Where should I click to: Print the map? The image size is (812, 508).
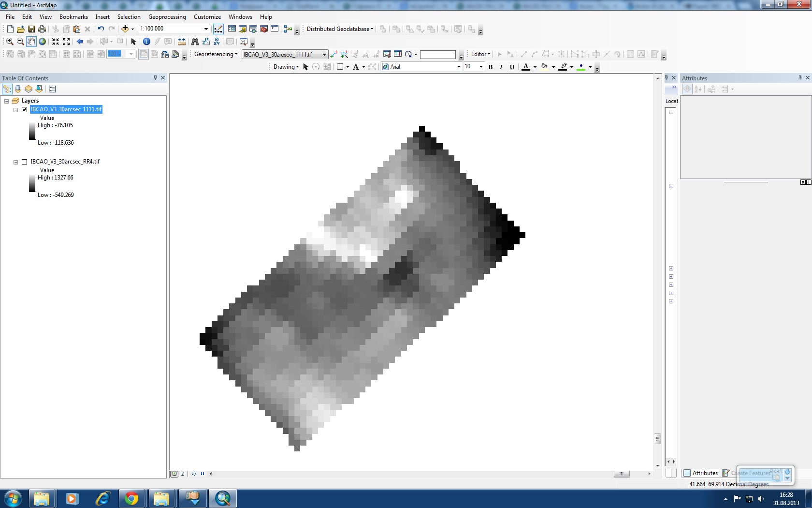42,29
